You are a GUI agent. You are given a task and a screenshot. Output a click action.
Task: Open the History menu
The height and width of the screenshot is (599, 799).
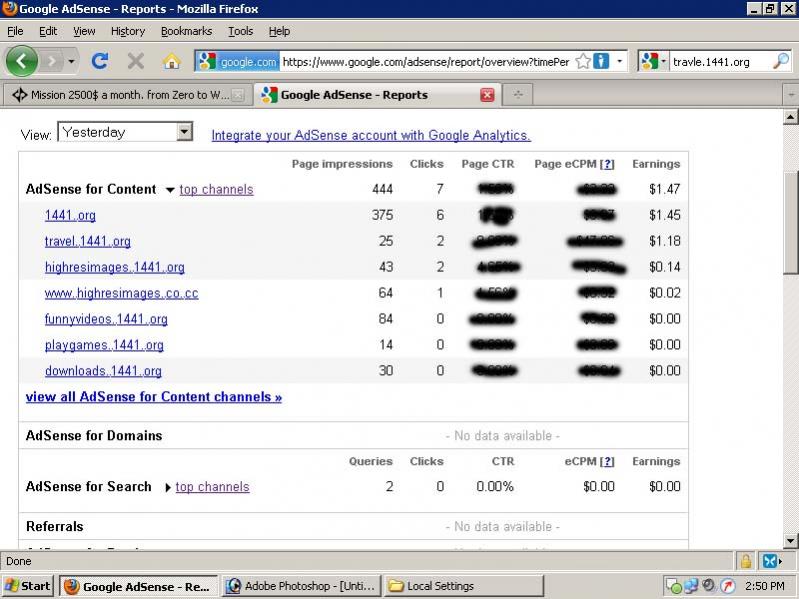(128, 31)
